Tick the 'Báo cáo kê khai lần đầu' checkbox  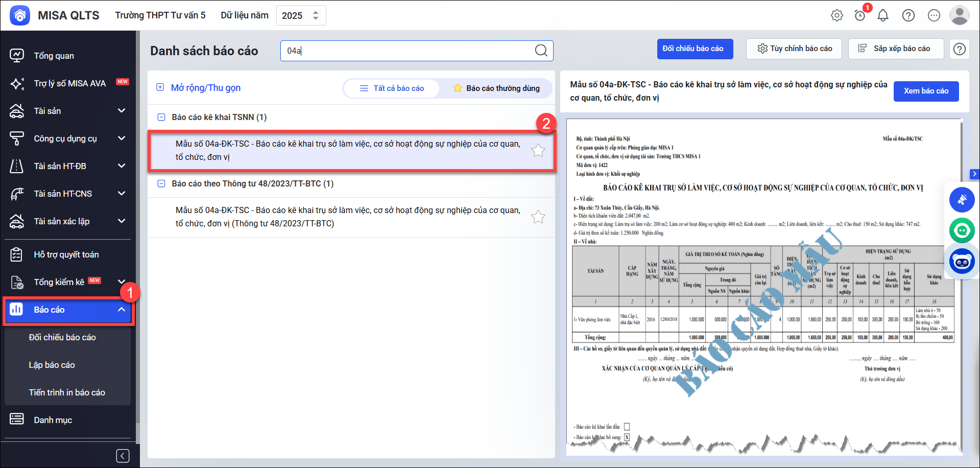pyautogui.click(x=627, y=427)
